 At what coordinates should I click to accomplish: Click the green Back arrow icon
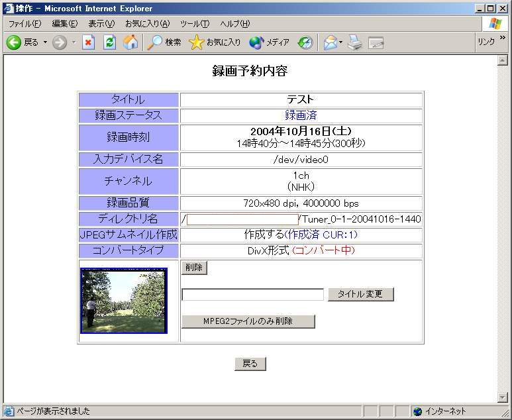coord(14,42)
